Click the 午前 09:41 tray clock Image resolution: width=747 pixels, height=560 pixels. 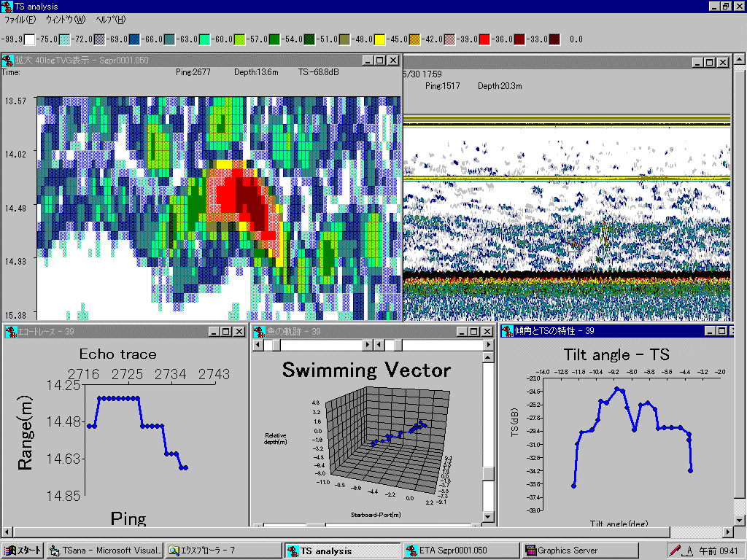coord(719,551)
